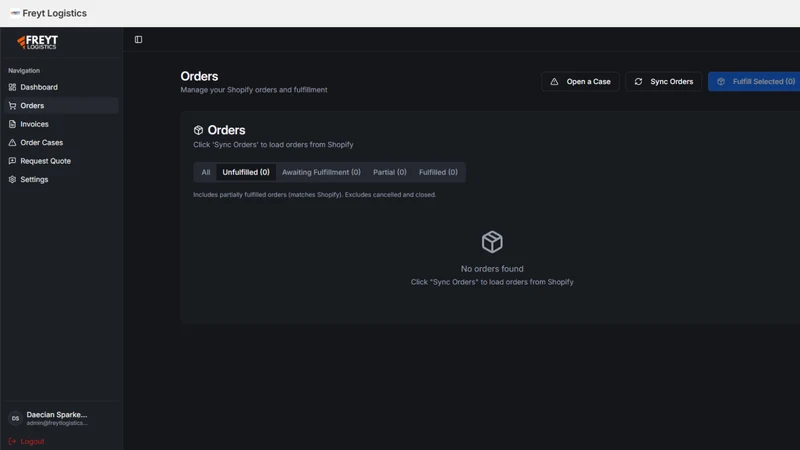Click the large empty-state box icon

(x=492, y=242)
